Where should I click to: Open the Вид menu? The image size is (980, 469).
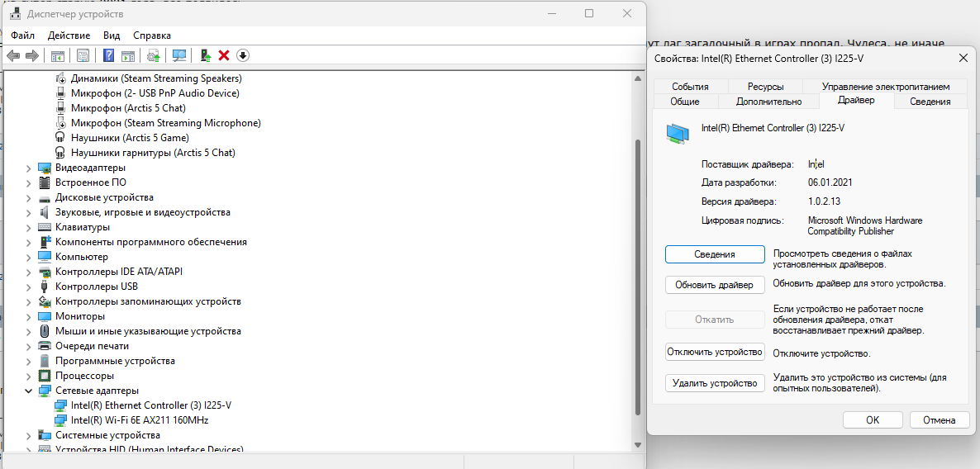click(x=112, y=36)
